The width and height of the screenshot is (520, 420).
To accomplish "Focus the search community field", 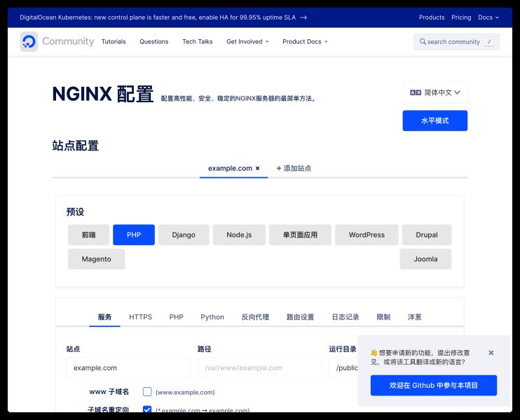I will 456,42.
